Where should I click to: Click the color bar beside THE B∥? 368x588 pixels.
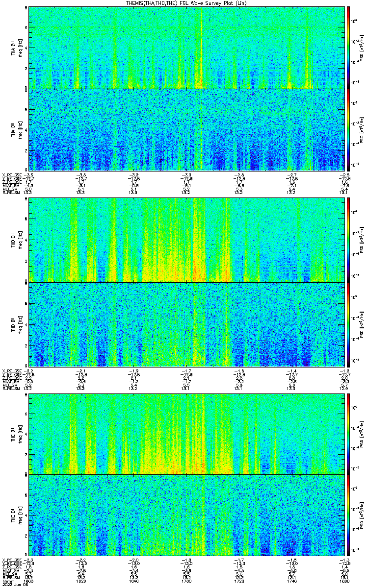[x=349, y=515]
